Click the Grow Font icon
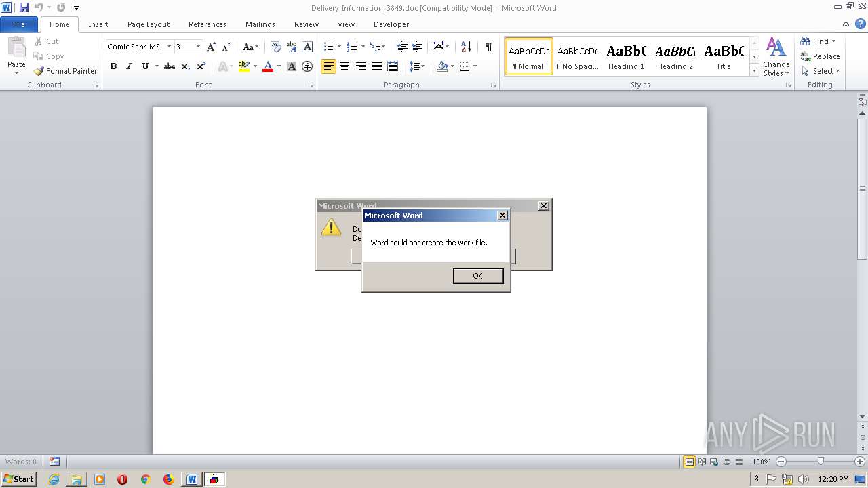The image size is (868, 488). tap(212, 47)
